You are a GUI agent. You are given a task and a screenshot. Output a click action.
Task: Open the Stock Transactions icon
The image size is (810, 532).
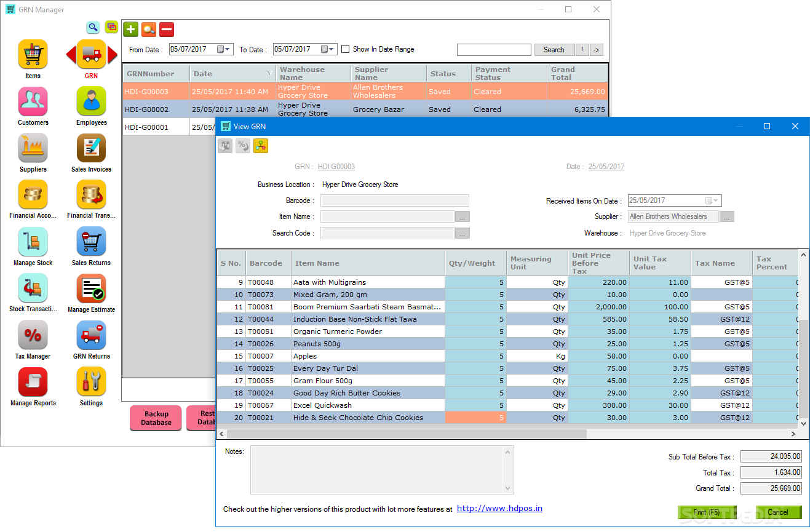(x=33, y=288)
